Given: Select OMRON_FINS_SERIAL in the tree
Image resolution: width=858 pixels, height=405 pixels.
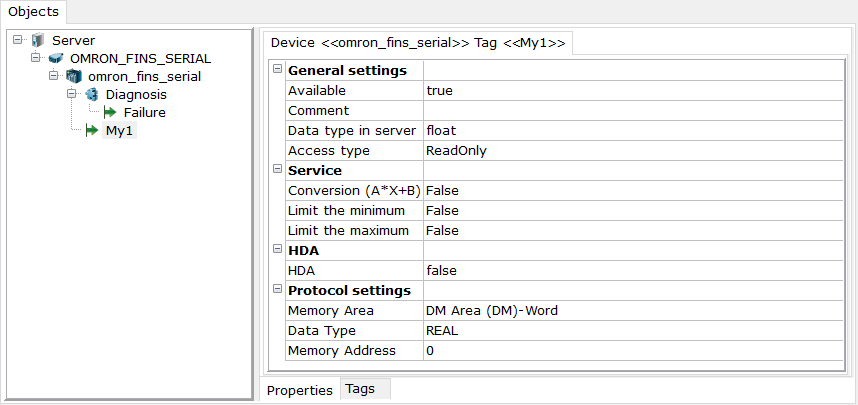Looking at the screenshot, I should coord(141,58).
